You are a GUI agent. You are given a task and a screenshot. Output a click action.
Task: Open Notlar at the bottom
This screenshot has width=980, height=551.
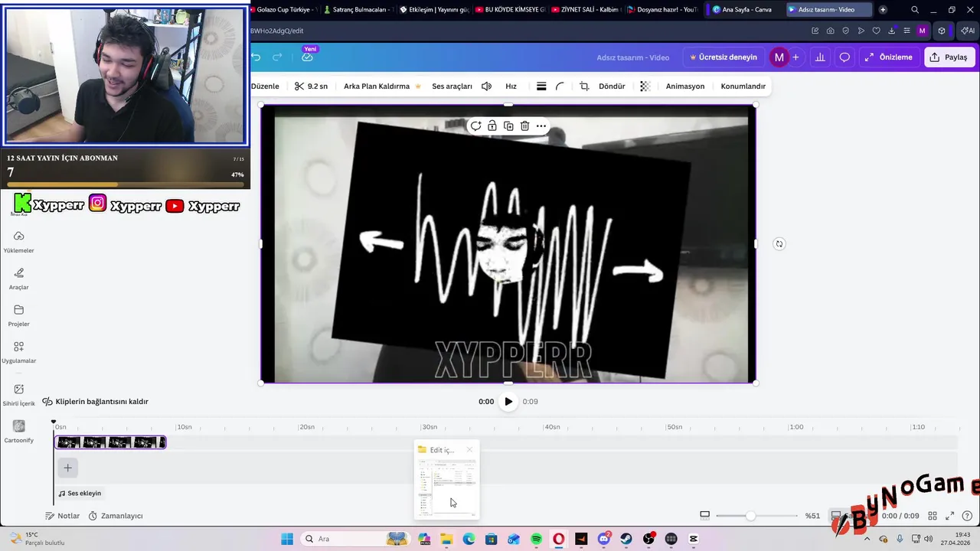tap(62, 516)
